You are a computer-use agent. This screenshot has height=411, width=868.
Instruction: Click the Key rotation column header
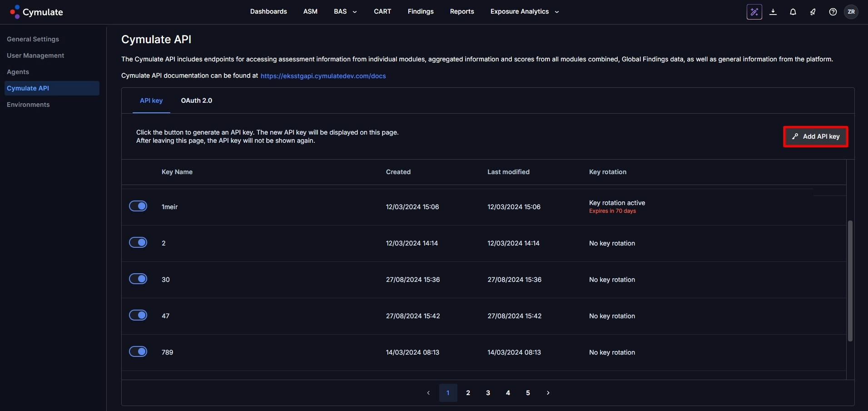[608, 172]
